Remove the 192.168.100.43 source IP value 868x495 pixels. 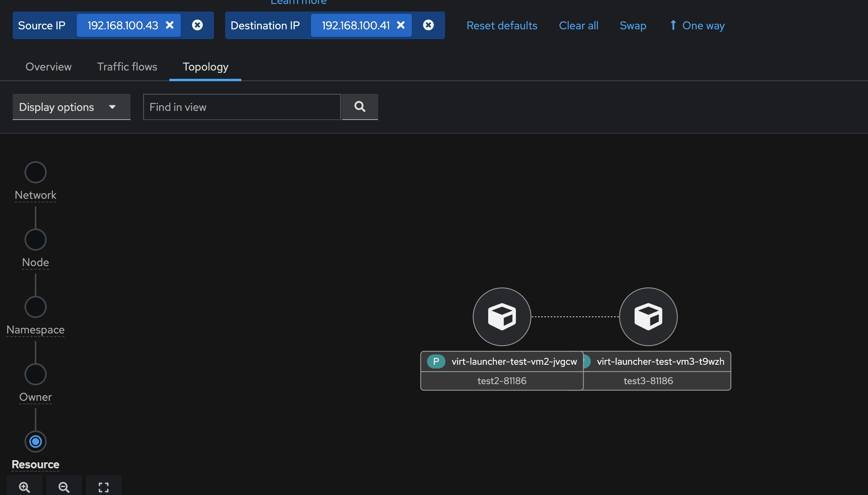(170, 25)
